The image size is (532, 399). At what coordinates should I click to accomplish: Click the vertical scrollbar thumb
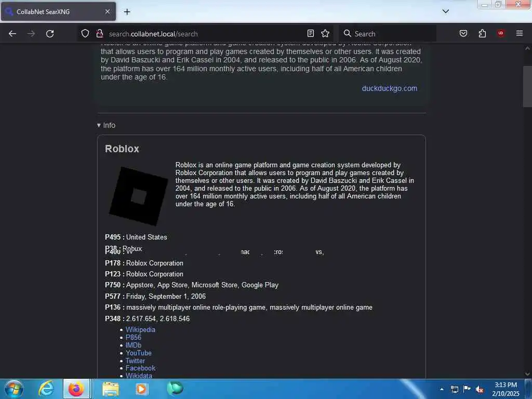[527, 87]
